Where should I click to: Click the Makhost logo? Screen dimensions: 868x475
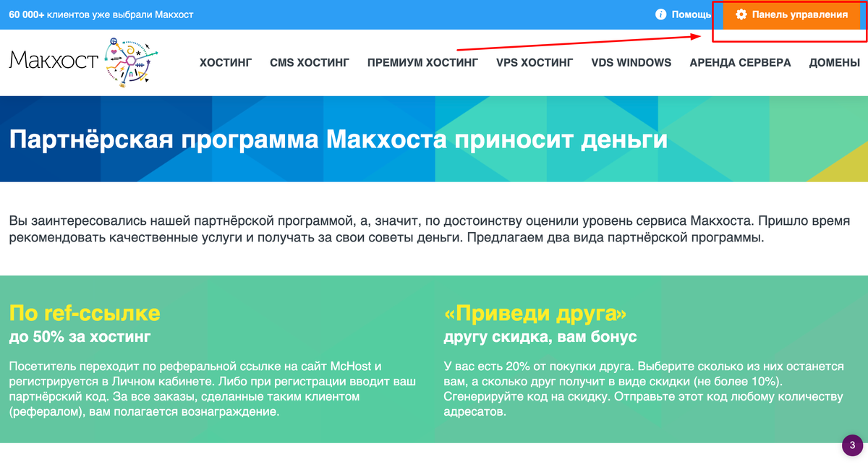(84, 62)
